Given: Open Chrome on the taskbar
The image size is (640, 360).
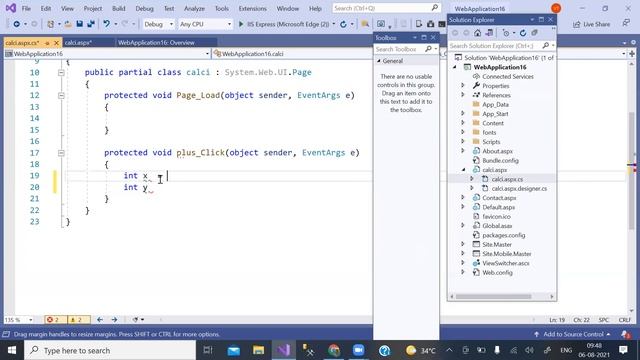Looking at the screenshot, I should 333,350.
